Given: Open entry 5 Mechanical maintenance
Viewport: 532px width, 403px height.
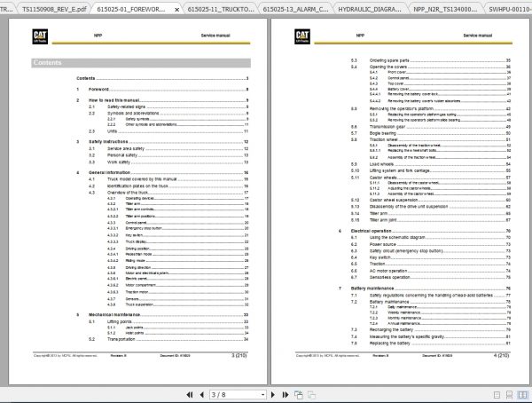Looking at the screenshot, I should 163,314.
